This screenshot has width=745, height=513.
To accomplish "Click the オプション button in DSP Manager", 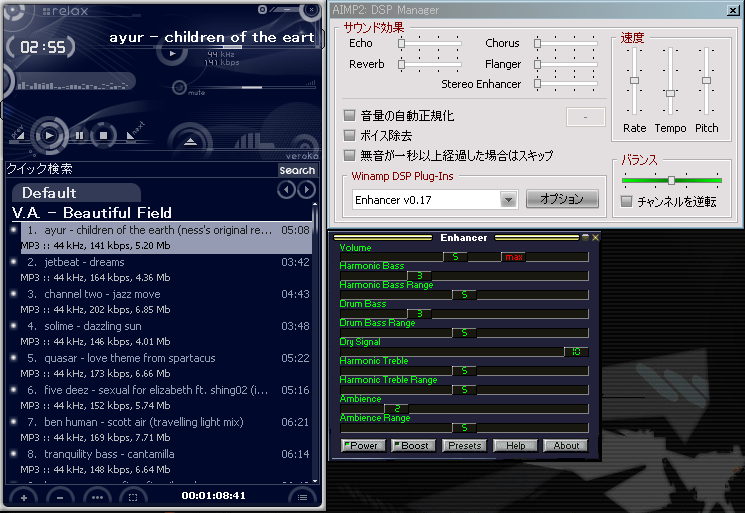I will pos(562,199).
